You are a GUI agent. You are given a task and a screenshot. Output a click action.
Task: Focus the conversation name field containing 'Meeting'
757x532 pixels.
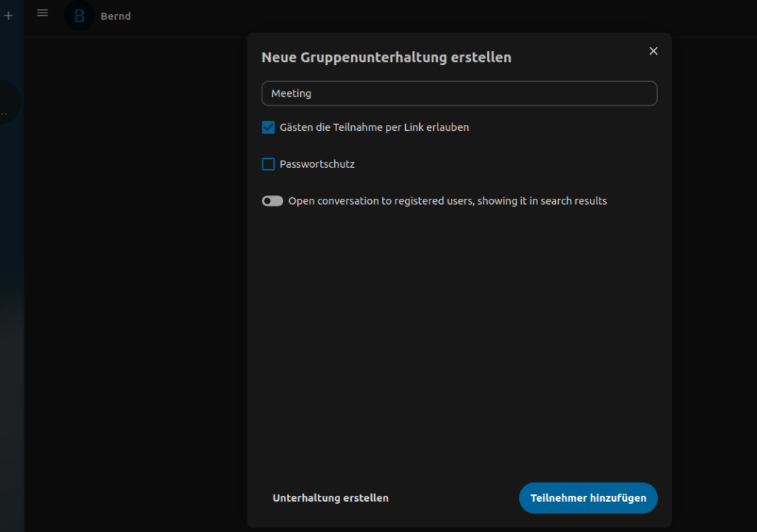(459, 94)
